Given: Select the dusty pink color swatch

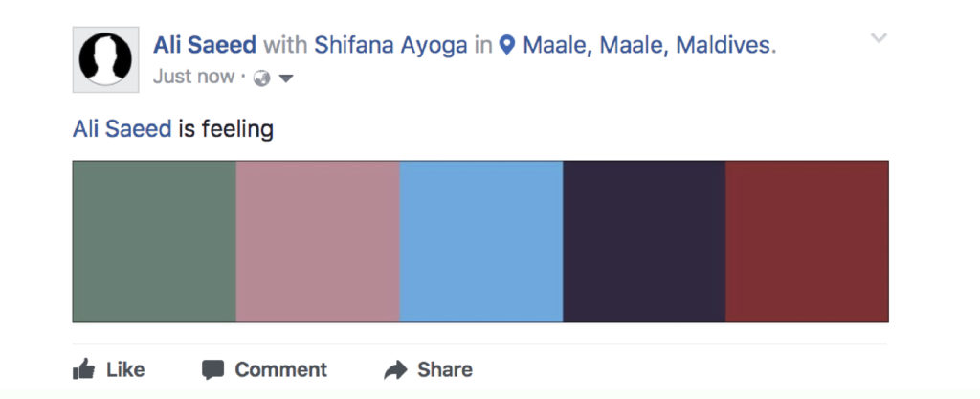Looking at the screenshot, I should (x=318, y=242).
